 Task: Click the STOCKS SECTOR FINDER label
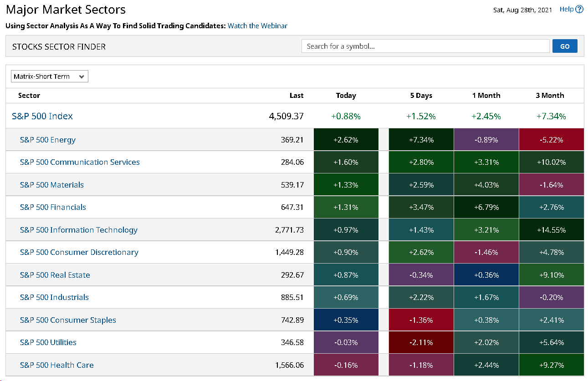pyautogui.click(x=59, y=46)
